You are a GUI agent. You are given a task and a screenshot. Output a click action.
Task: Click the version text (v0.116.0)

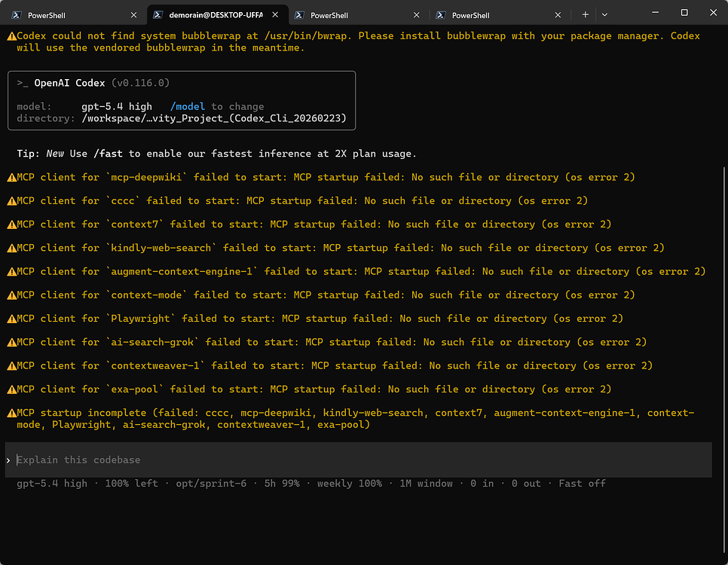tap(141, 83)
